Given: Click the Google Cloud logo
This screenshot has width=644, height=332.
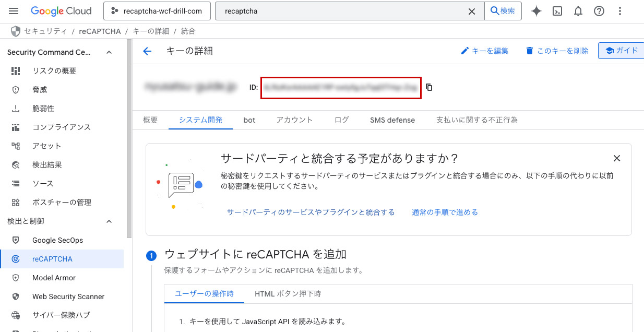Looking at the screenshot, I should coord(61,11).
